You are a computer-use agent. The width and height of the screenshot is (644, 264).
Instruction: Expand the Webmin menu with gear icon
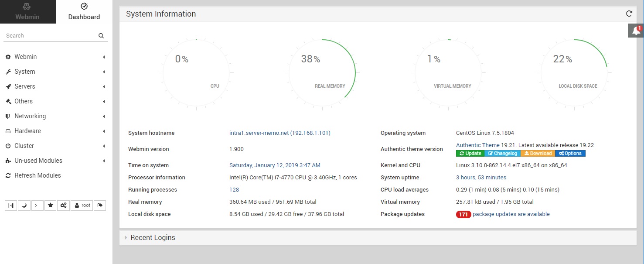coord(56,57)
